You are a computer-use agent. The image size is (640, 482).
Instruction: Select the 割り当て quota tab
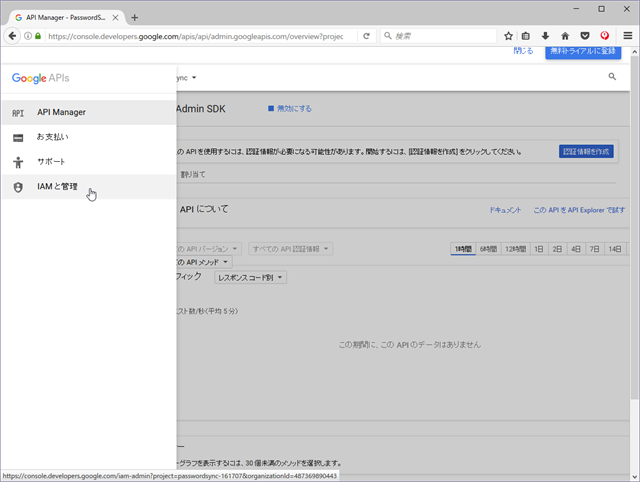(193, 175)
